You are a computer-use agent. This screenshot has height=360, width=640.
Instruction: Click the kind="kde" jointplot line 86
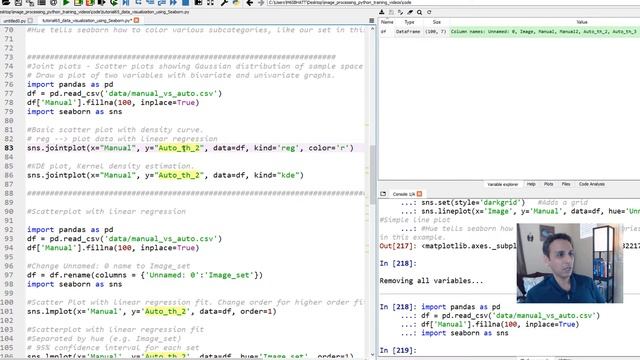[165, 175]
